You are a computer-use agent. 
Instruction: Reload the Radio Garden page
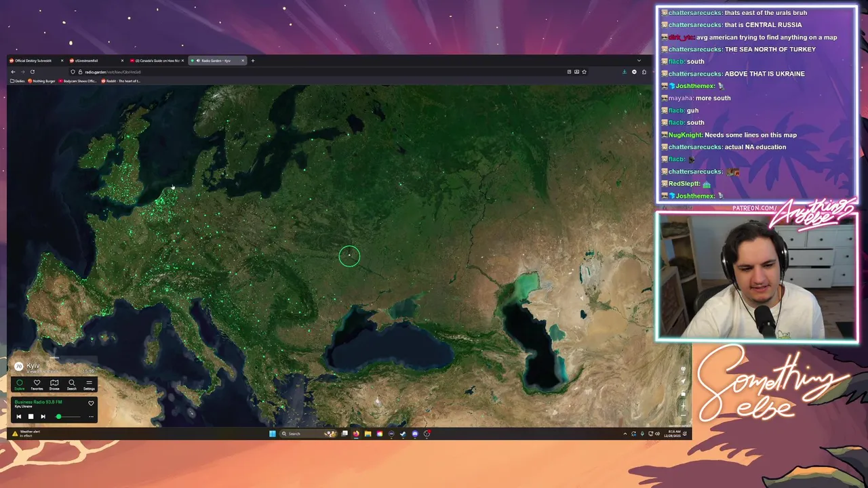pyautogui.click(x=32, y=72)
